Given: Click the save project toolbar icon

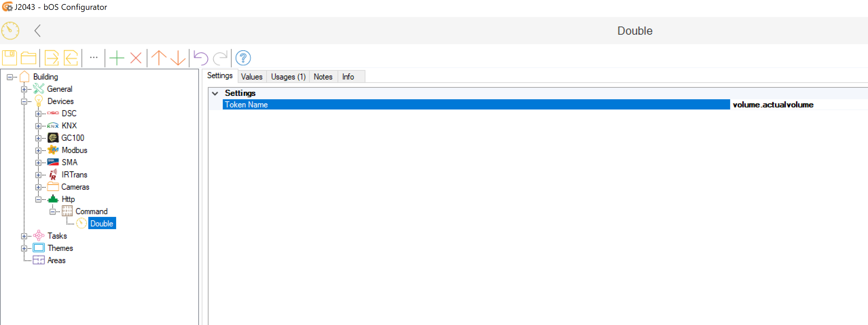Looking at the screenshot, I should click(x=10, y=58).
